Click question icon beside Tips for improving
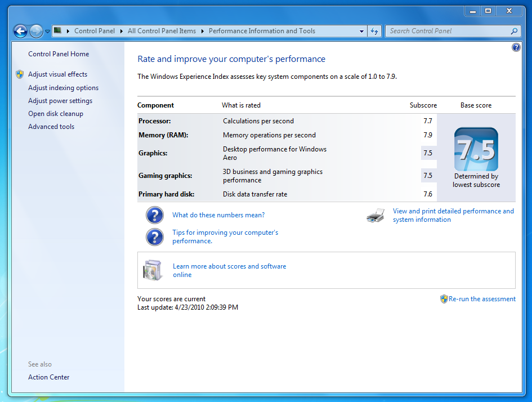The width and height of the screenshot is (532, 402). [x=155, y=237]
